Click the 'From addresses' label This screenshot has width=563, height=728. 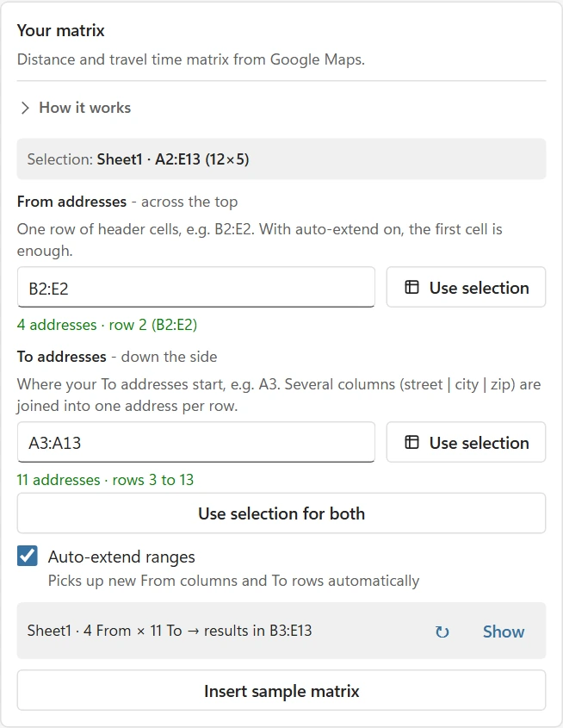pos(72,202)
